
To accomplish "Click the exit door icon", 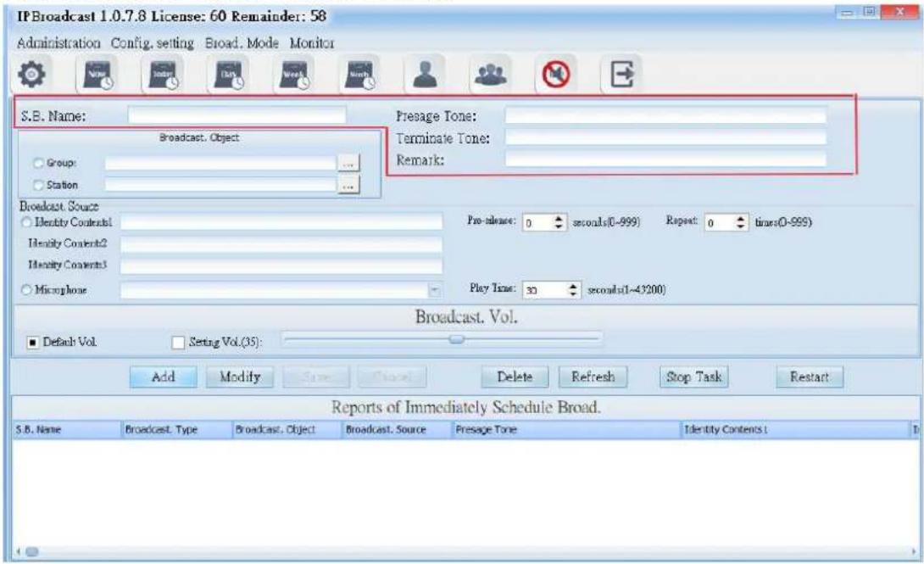I will point(621,75).
